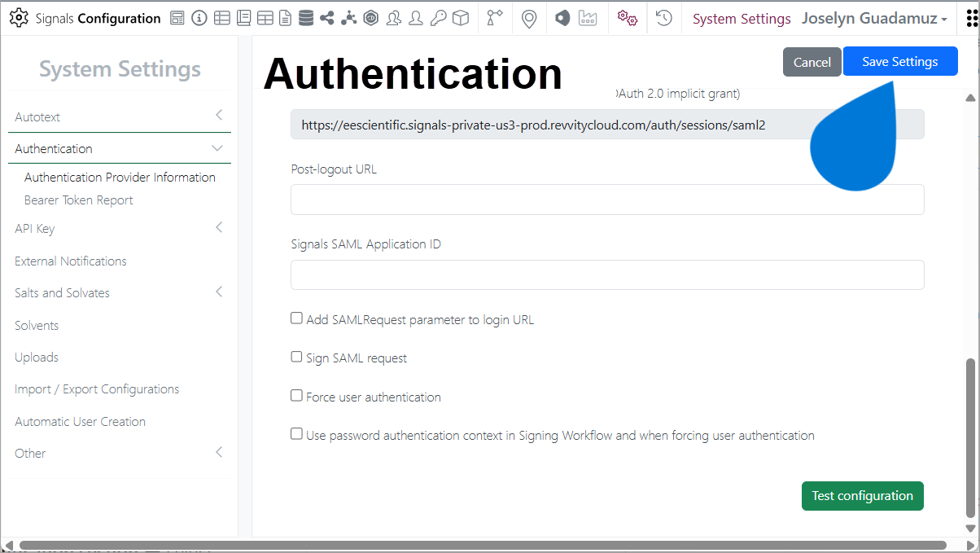Click the 3D cube icon
This screenshot has height=553, width=980.
pos(461,18)
